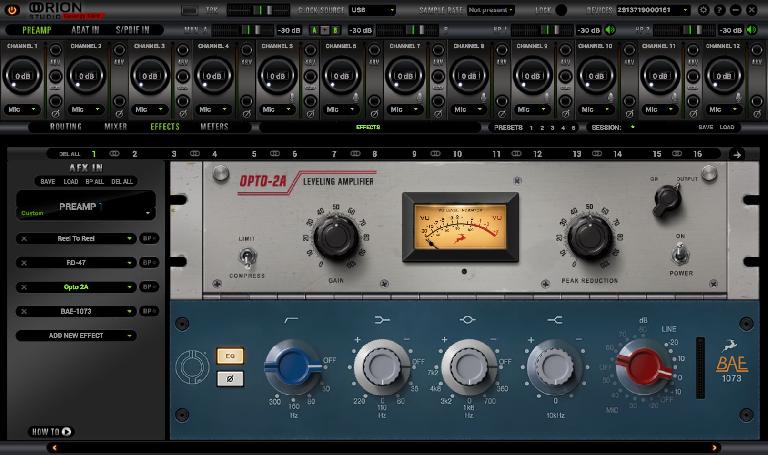Open the Sample Rate dropdown
The width and height of the screenshot is (768, 455).
coord(490,10)
